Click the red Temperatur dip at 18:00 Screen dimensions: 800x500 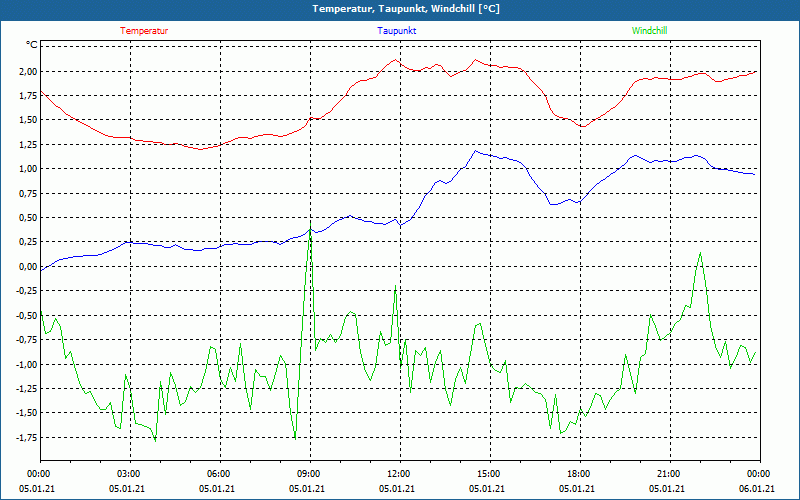[583, 126]
